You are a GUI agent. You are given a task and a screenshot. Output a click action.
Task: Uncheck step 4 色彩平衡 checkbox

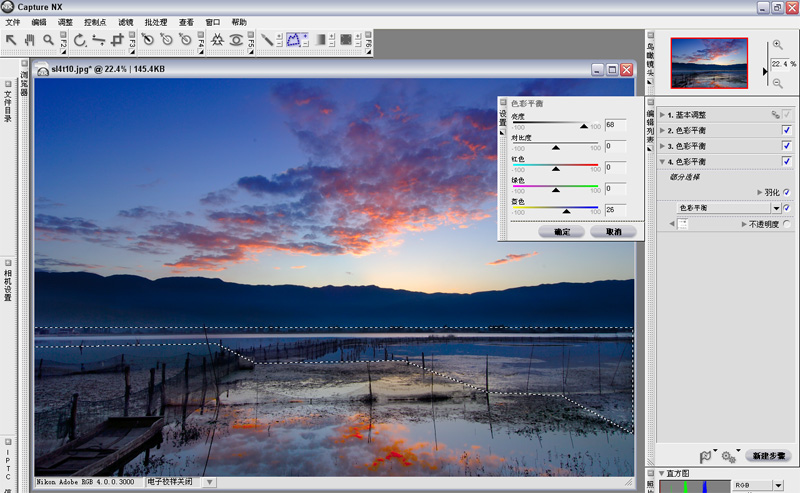tap(787, 161)
